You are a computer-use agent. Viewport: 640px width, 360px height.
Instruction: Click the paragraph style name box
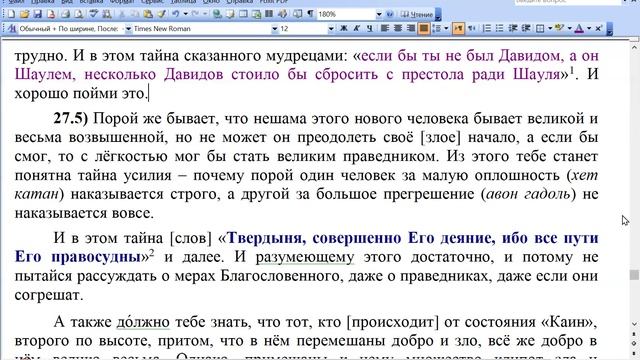[71, 29]
